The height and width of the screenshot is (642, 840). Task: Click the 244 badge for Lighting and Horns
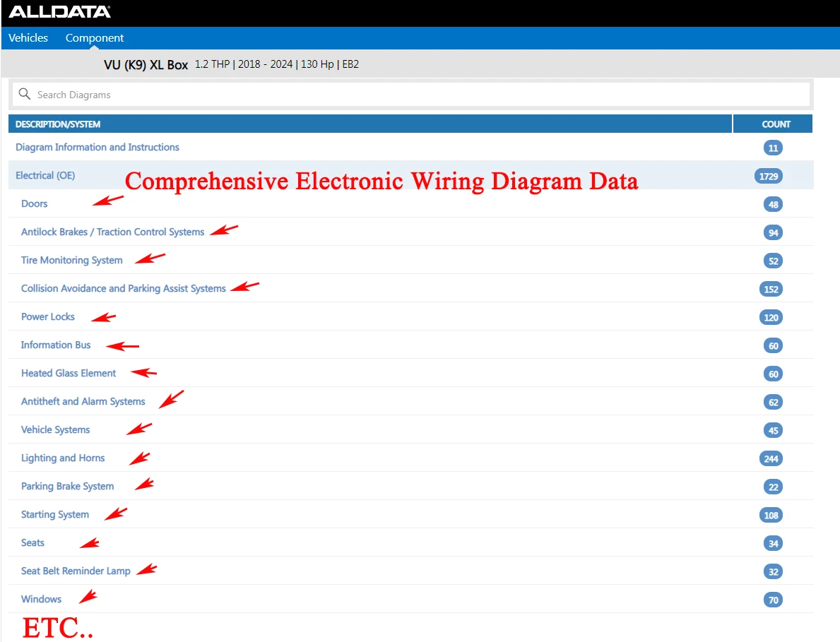[x=771, y=459]
